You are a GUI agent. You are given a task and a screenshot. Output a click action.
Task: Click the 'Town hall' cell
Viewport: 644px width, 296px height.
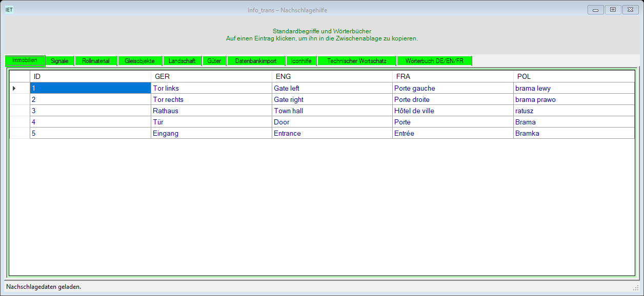(x=332, y=111)
